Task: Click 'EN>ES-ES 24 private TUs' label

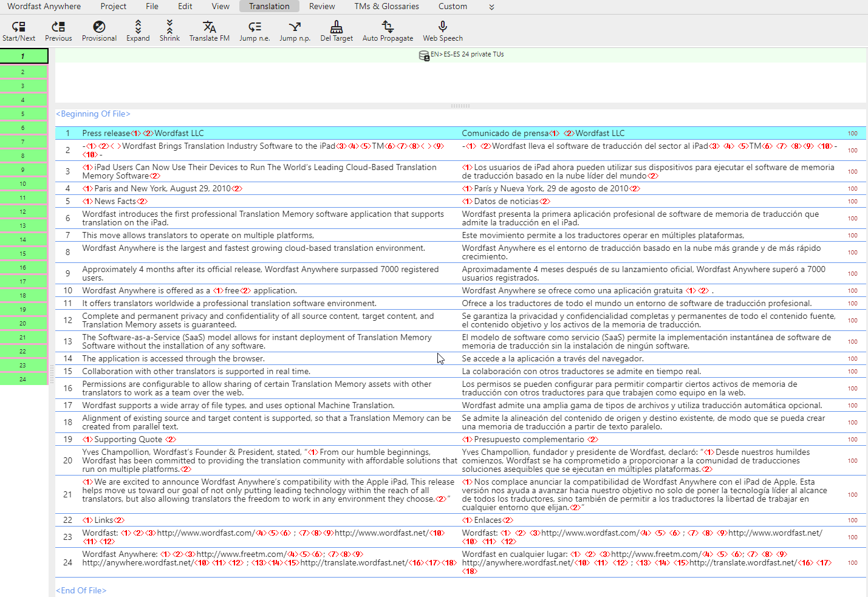Action: tap(467, 54)
